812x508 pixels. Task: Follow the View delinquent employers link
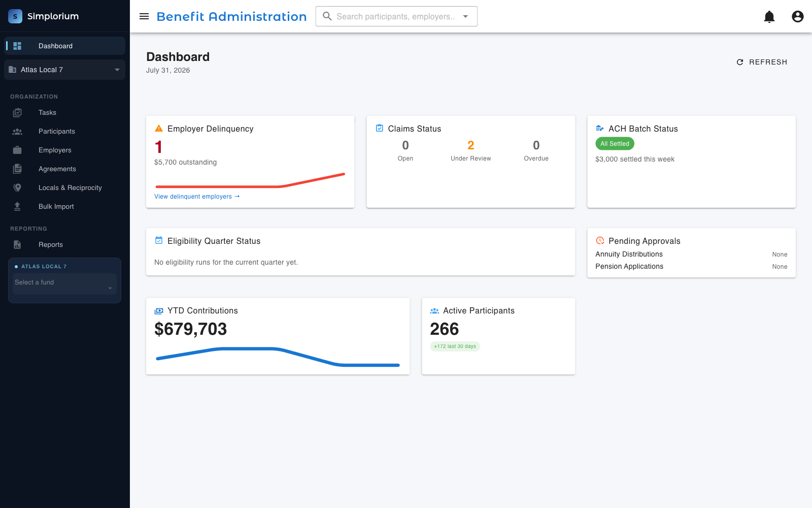pos(197,197)
